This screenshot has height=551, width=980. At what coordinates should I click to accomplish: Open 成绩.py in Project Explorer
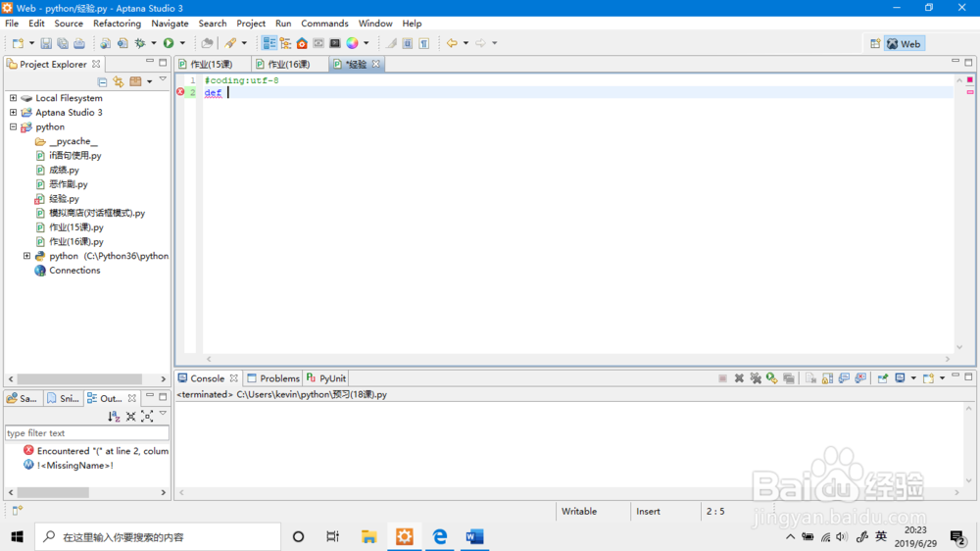(64, 171)
